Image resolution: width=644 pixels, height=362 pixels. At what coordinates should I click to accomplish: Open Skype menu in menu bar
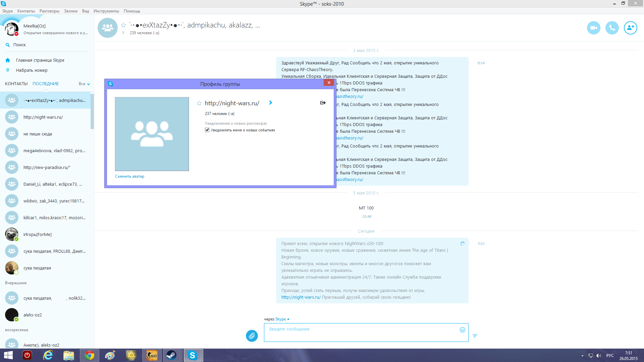click(7, 11)
